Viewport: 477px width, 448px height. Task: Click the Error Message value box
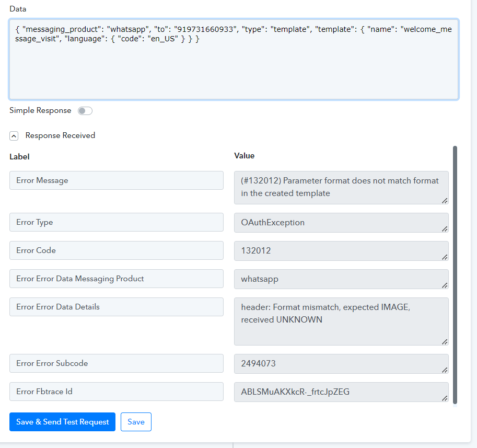pyautogui.click(x=341, y=188)
